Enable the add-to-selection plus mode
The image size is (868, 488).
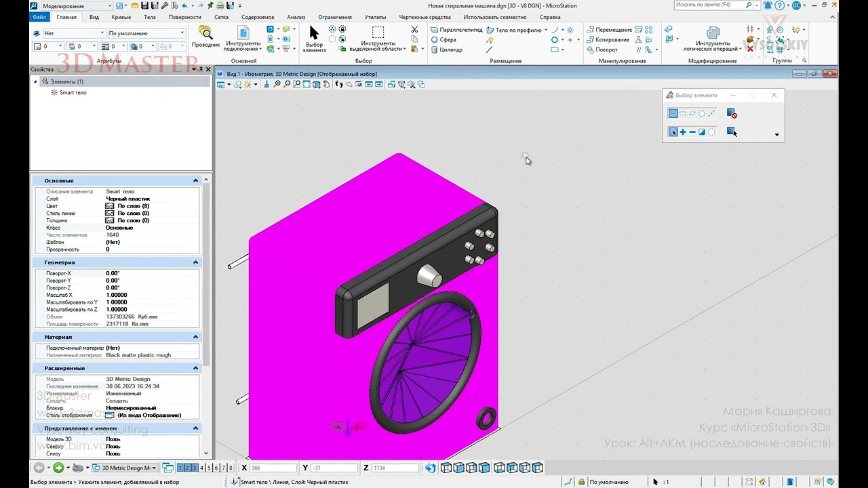coord(683,132)
